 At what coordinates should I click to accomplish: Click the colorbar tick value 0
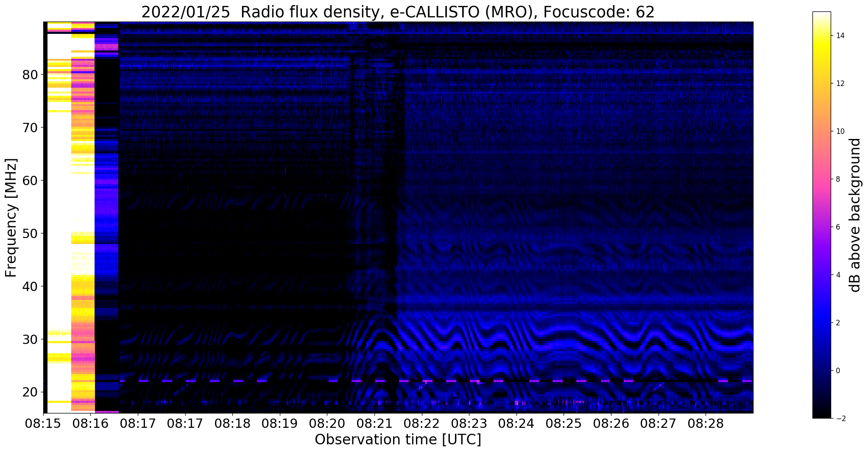837,371
